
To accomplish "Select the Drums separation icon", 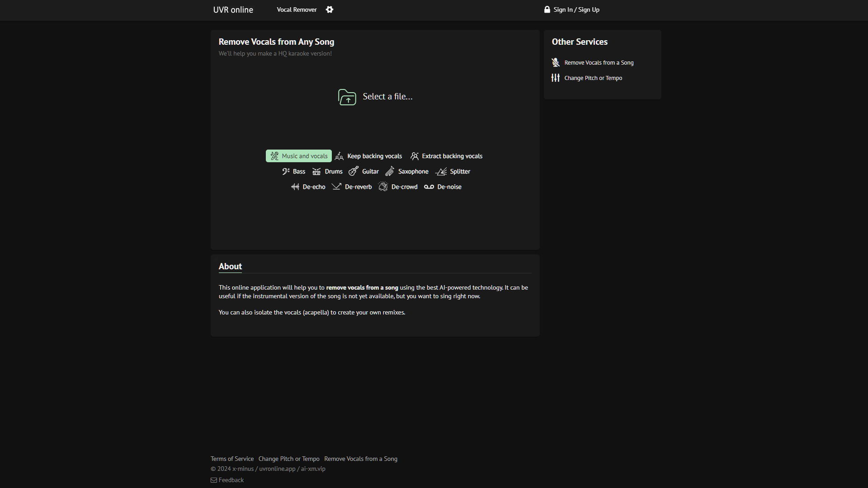I will tap(317, 171).
